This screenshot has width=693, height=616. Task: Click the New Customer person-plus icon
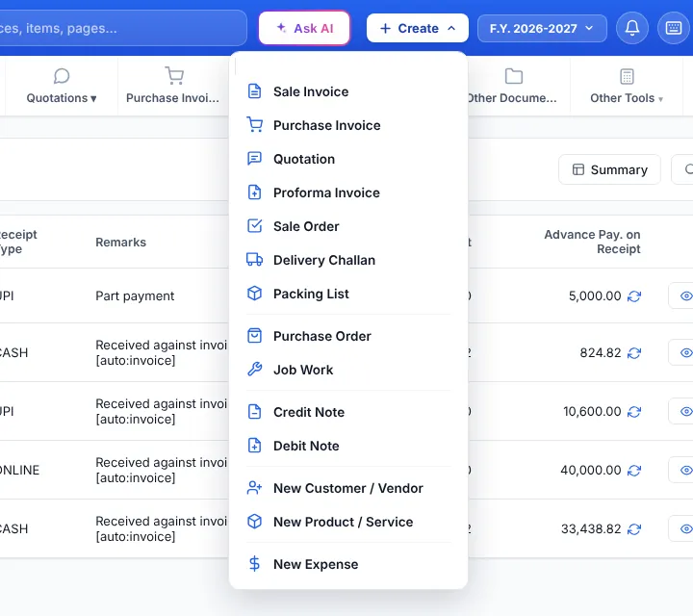(254, 487)
